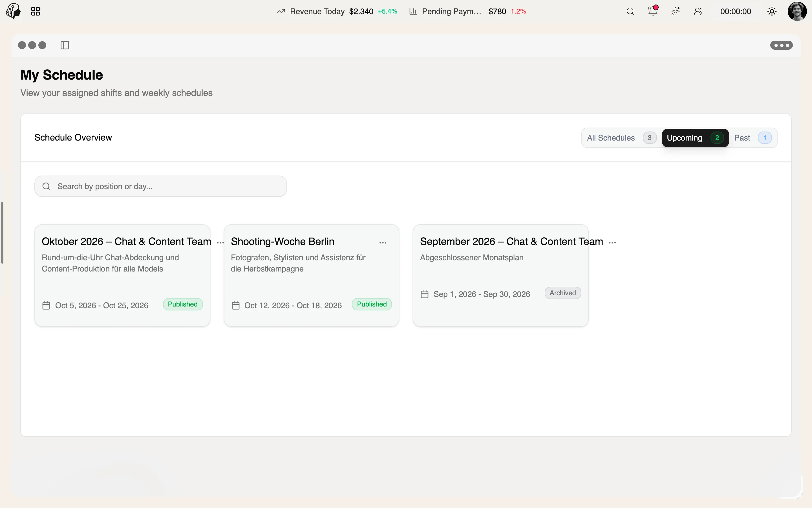This screenshot has height=508, width=812.
Task: Click the search field magnifier icon
Action: [x=46, y=186]
